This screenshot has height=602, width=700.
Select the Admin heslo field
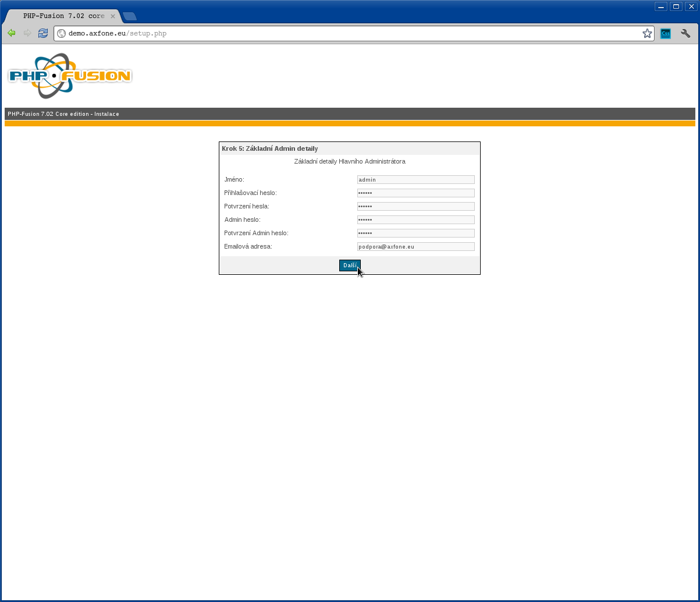pyautogui.click(x=415, y=220)
